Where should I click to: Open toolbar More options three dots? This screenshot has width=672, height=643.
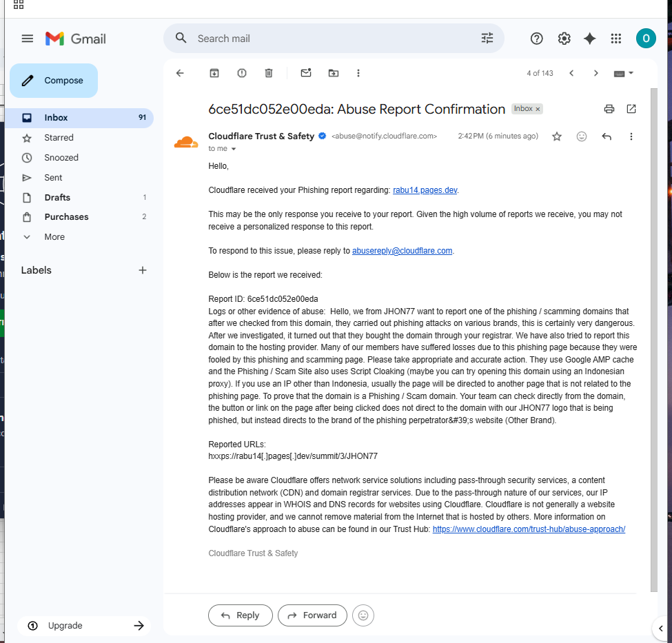358,73
